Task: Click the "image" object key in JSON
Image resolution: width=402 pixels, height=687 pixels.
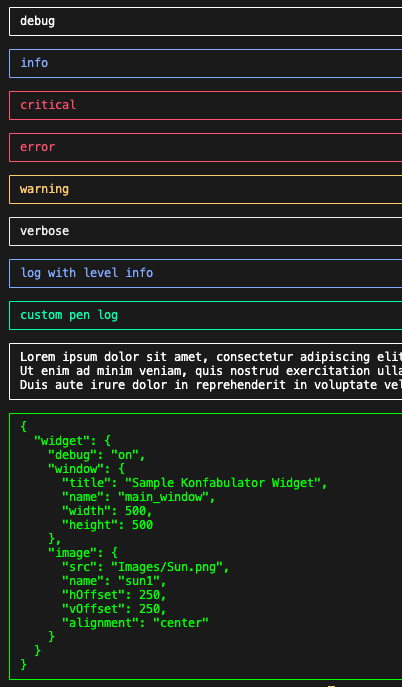Action: [x=73, y=553]
